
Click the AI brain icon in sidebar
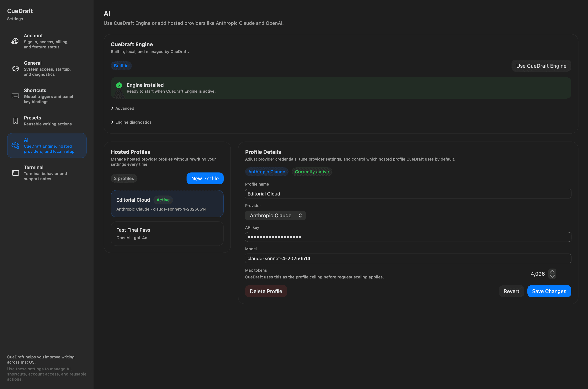click(15, 146)
